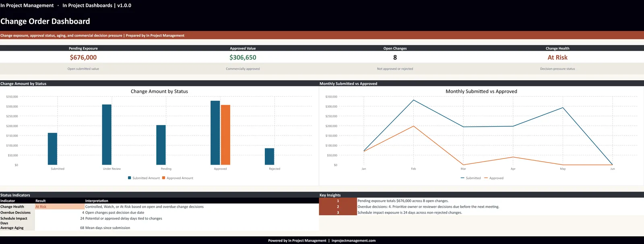Click the 'Not approved or rejected' caption
This screenshot has height=244, width=644.
click(395, 69)
